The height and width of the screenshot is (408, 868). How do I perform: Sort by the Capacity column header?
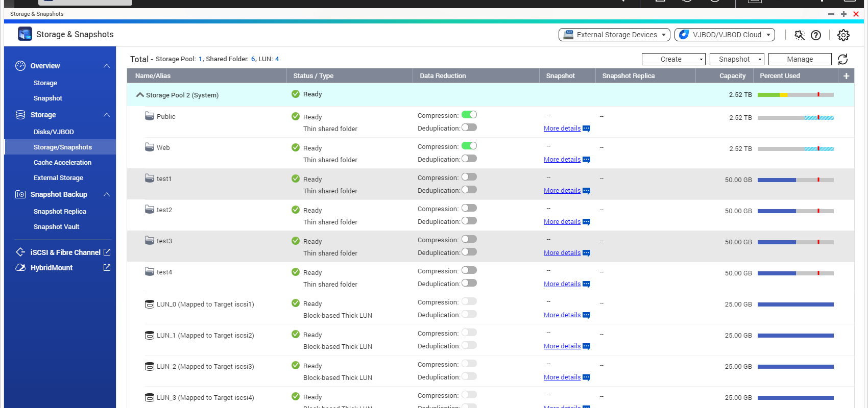point(725,76)
